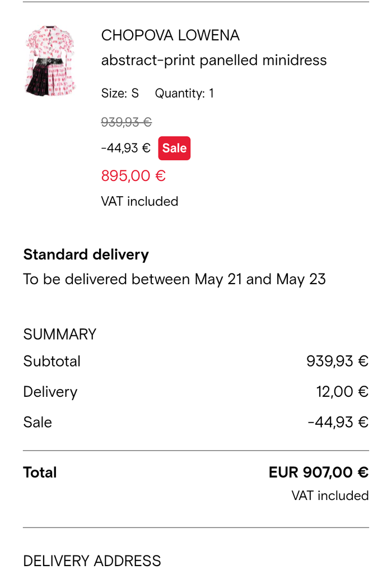Open the DELIVERY ADDRESS section

92,561
